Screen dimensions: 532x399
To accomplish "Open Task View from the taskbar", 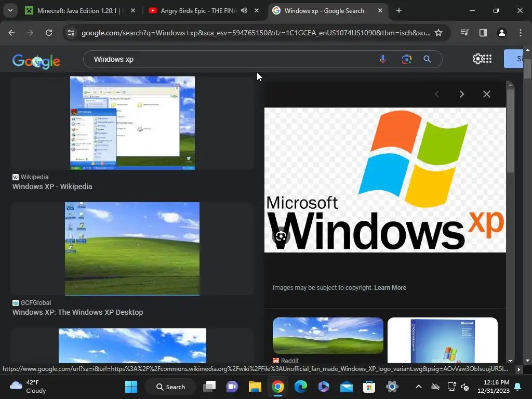I will tap(209, 387).
